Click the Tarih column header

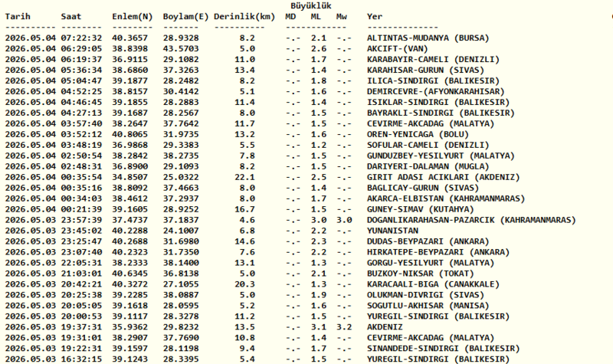[18, 17]
